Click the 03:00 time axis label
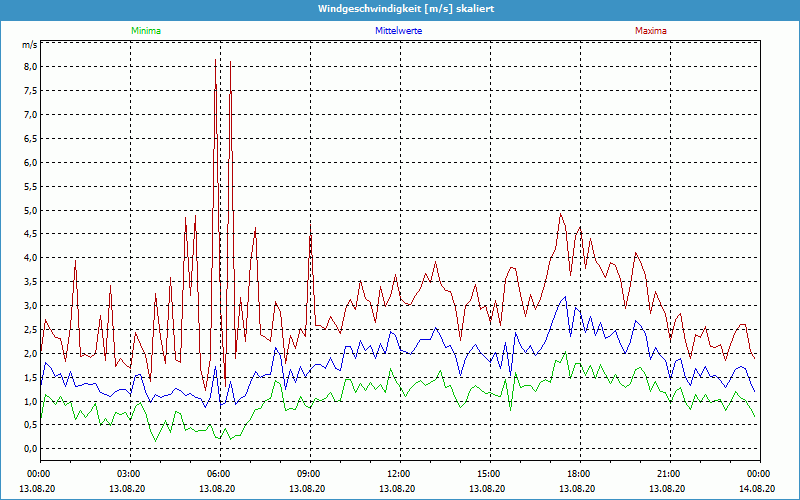 pos(131,474)
